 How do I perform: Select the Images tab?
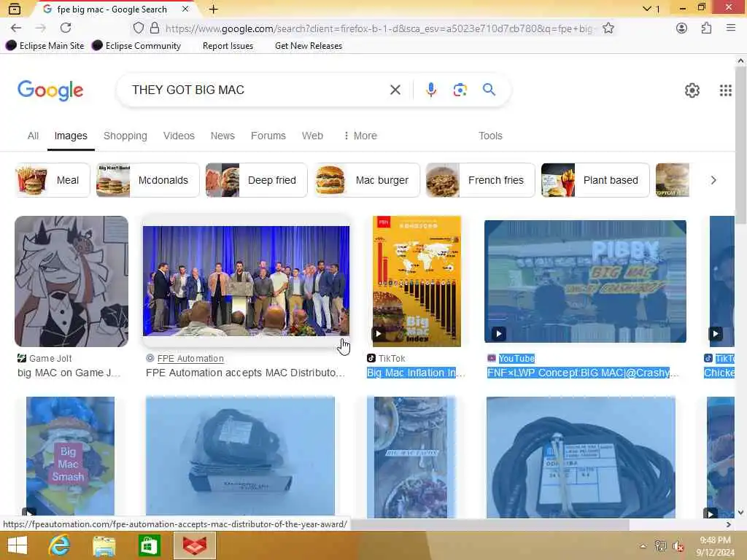point(71,136)
